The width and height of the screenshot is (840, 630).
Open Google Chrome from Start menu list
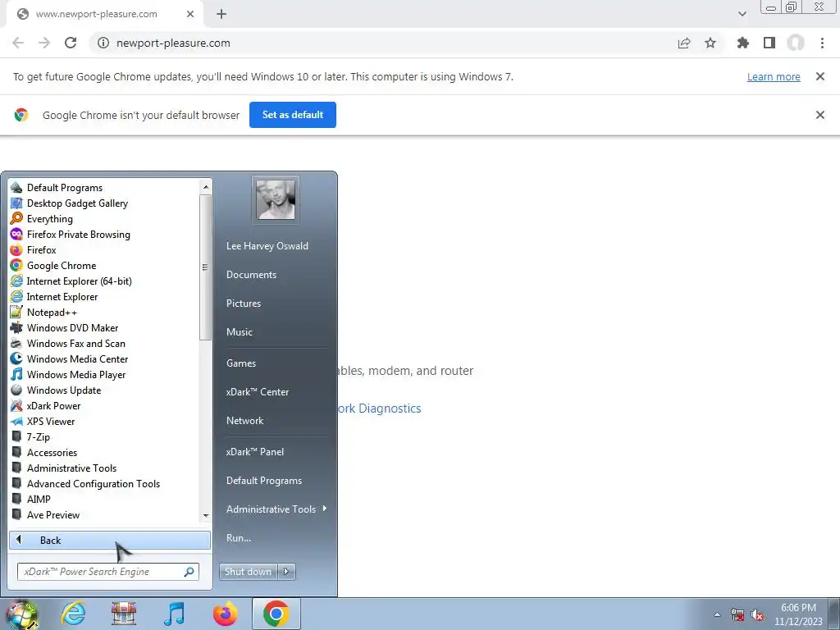click(16, 265)
